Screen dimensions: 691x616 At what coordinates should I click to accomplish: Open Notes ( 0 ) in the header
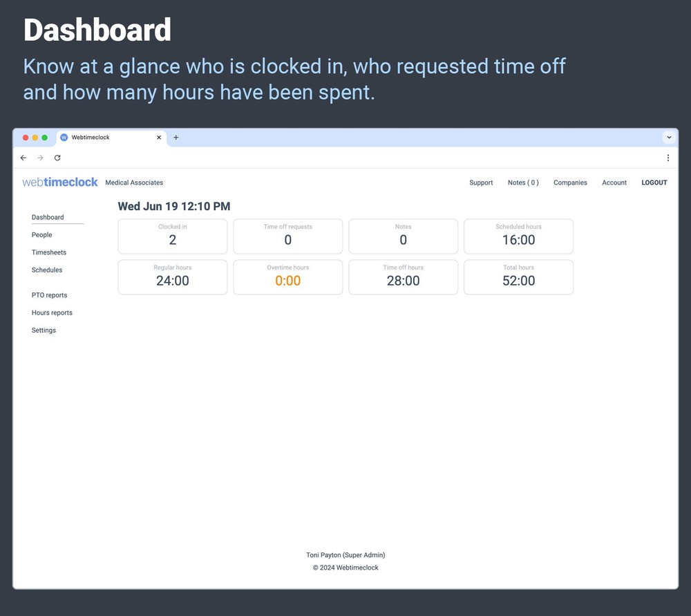[522, 183]
